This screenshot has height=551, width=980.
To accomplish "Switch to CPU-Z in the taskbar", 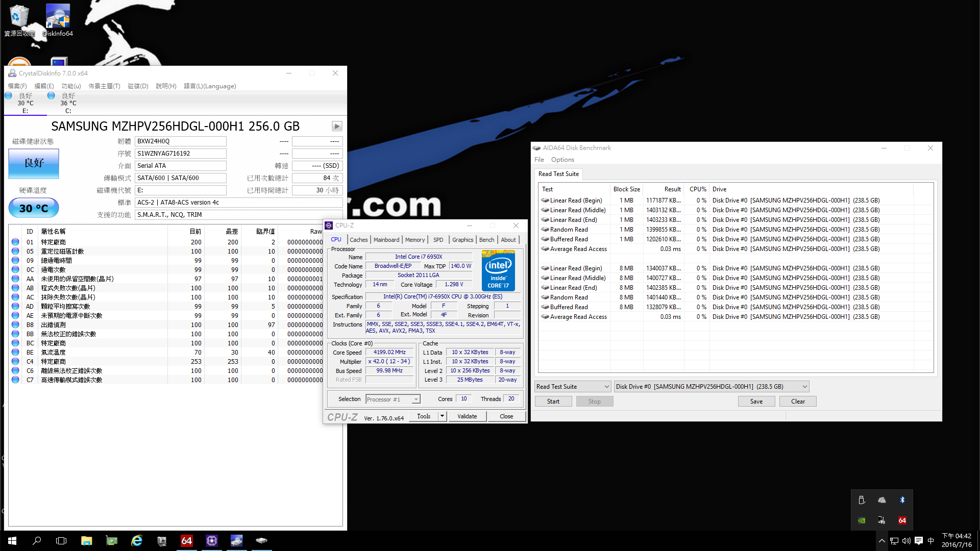I will (x=211, y=541).
